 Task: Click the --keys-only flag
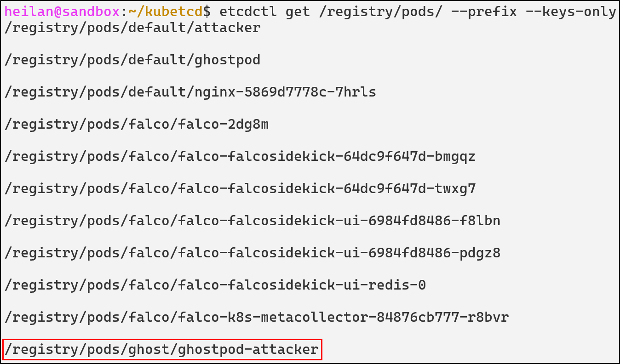(571, 11)
